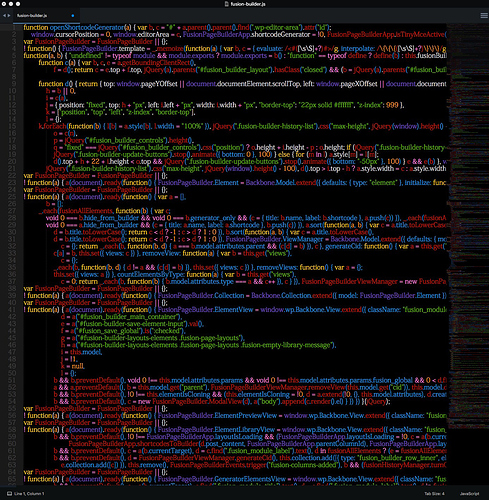Open the hamburger tab menu at top right
Image resolution: width=489 pixels, height=500 pixels.
[x=484, y=15]
